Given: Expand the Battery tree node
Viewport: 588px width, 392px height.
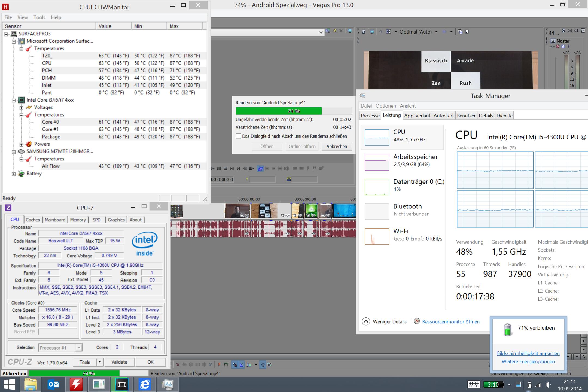Looking at the screenshot, I should tap(14, 174).
